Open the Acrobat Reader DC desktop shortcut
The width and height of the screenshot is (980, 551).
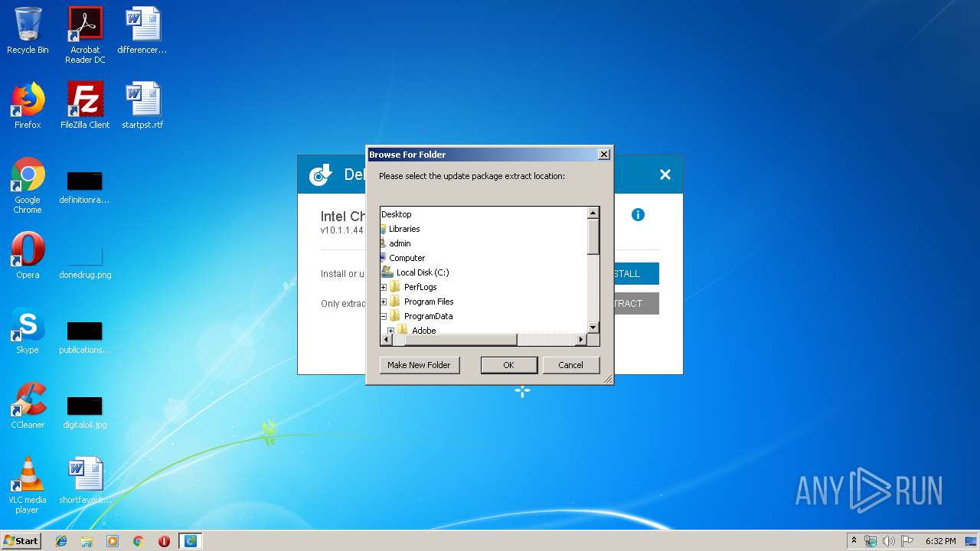coord(85,35)
